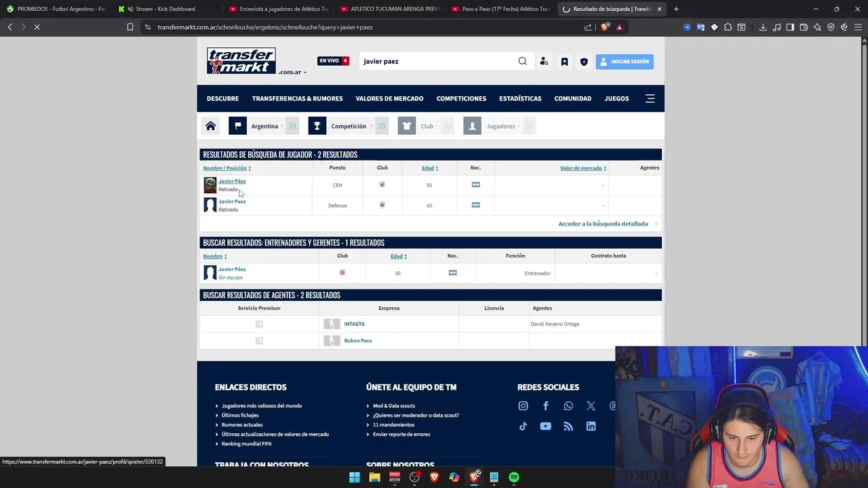Open the COMPETICIONES menu
The image size is (868, 488).
(x=461, y=98)
